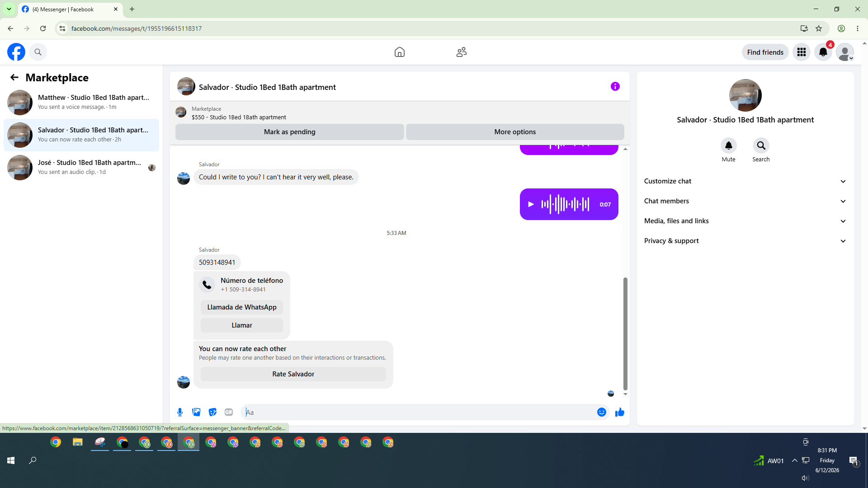Reload the browser page
Image resolution: width=868 pixels, height=488 pixels.
click(43, 28)
